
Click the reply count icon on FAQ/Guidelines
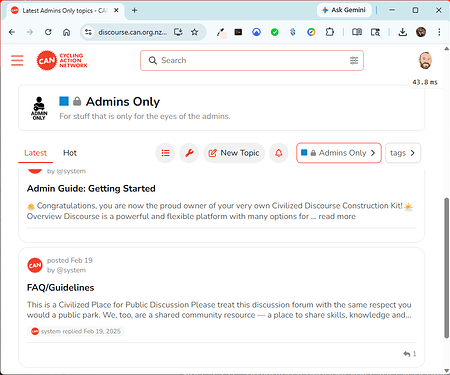410,354
